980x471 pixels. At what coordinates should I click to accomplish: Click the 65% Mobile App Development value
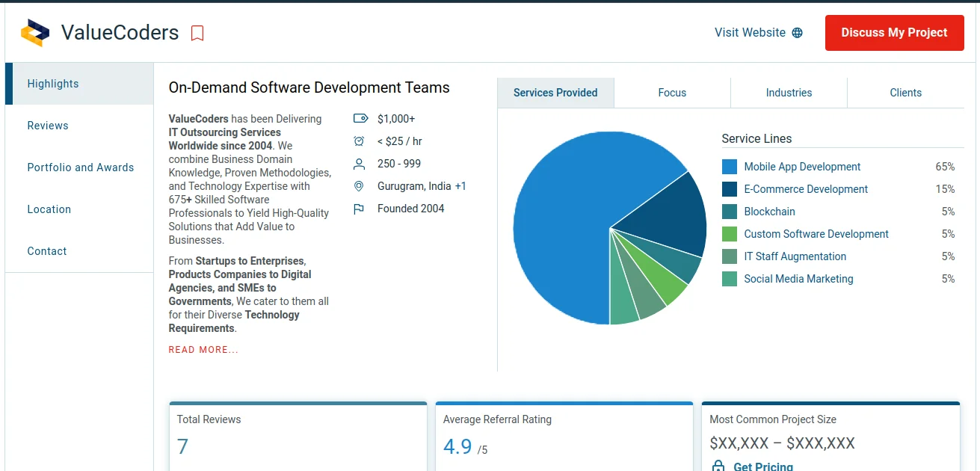(x=945, y=167)
